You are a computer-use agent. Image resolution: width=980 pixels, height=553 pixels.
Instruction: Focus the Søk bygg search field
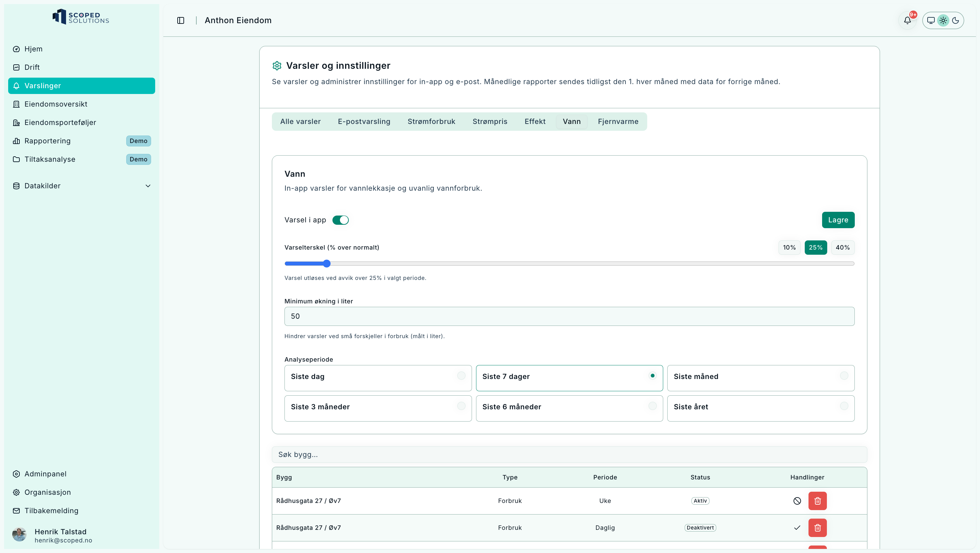coord(569,455)
